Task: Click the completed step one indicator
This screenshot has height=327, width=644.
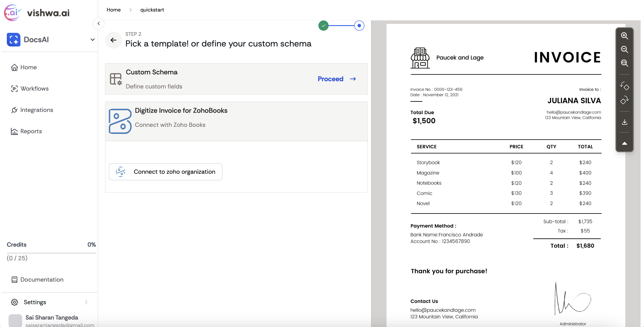Action: 323,26
